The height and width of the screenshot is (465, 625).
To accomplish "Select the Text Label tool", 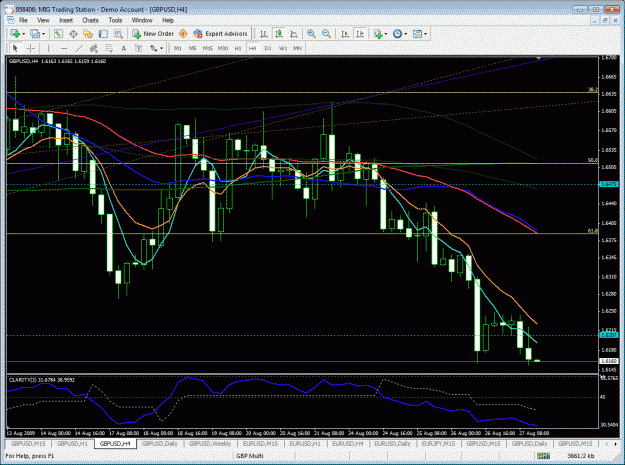I will pos(138,48).
